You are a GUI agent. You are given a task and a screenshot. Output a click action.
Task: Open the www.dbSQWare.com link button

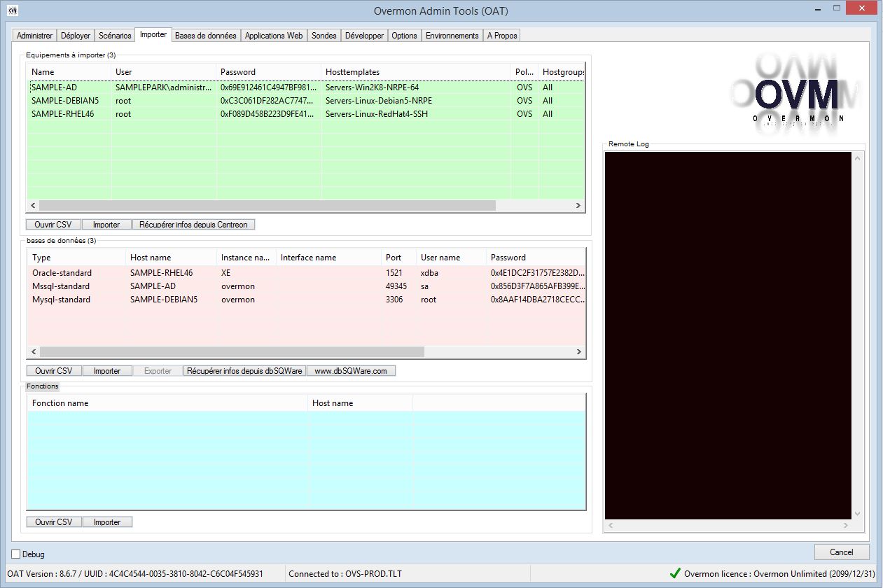pyautogui.click(x=351, y=371)
